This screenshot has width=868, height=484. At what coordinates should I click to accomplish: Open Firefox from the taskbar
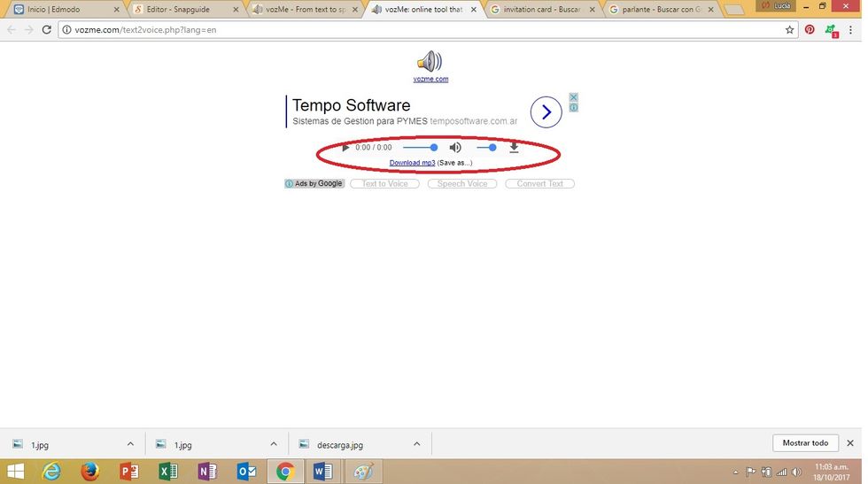[x=89, y=472]
